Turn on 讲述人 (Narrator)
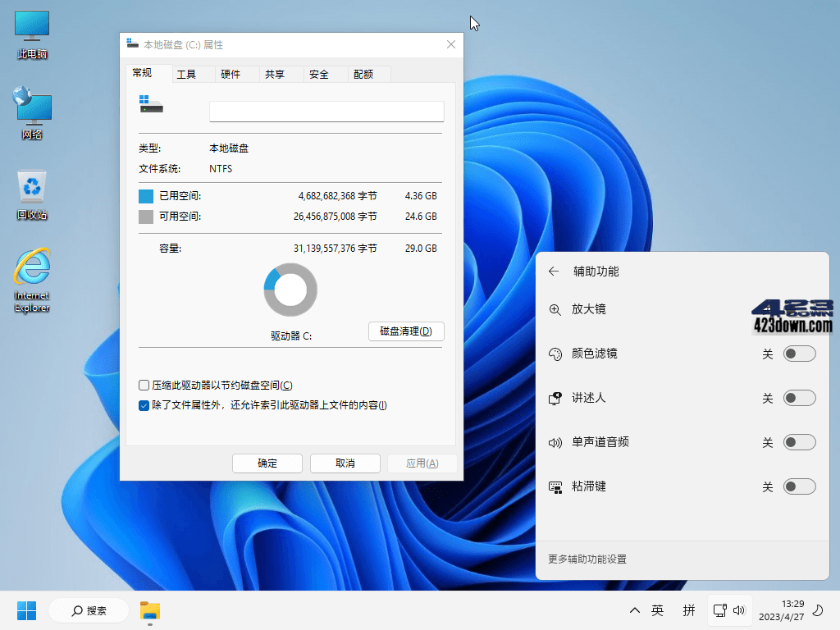Screen dimensions: 840x630 [x=798, y=398]
